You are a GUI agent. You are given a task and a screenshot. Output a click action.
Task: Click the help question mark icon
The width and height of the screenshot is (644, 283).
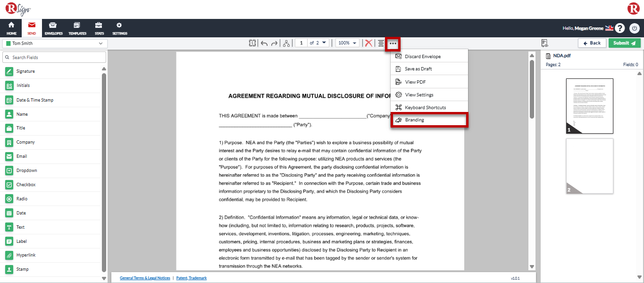[620, 28]
